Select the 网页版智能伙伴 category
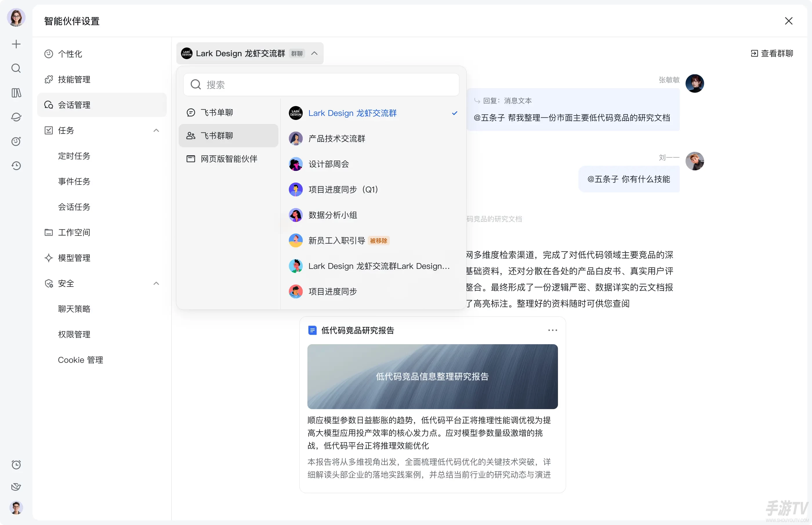812x525 pixels. tap(229, 159)
